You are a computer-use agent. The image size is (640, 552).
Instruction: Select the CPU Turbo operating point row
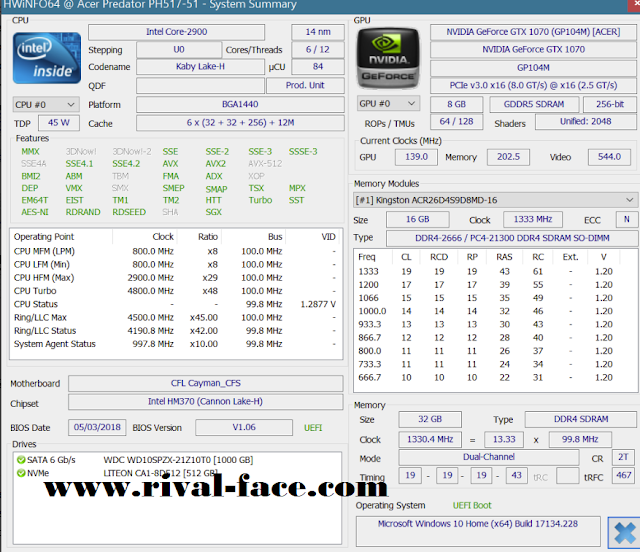point(176,291)
